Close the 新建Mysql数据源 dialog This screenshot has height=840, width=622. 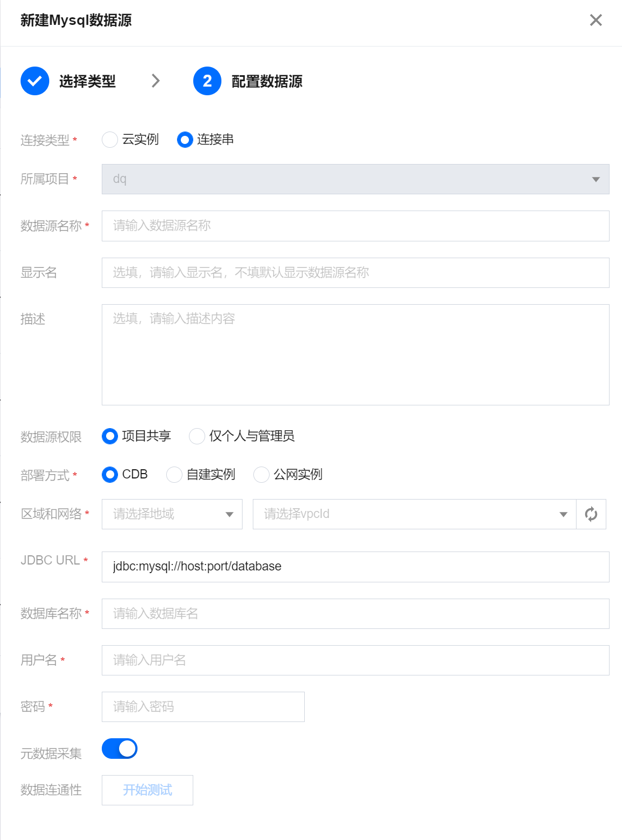point(595,21)
